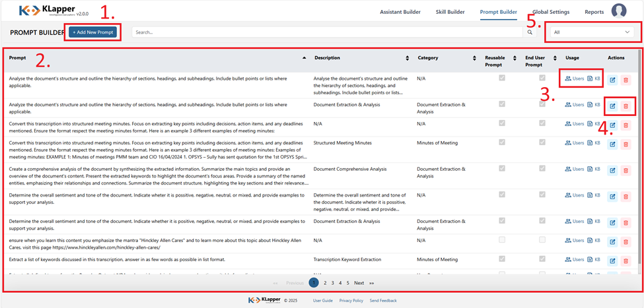View Users usage for Hinckley Allen Cares prompt
644x308 pixels.
coord(575,240)
